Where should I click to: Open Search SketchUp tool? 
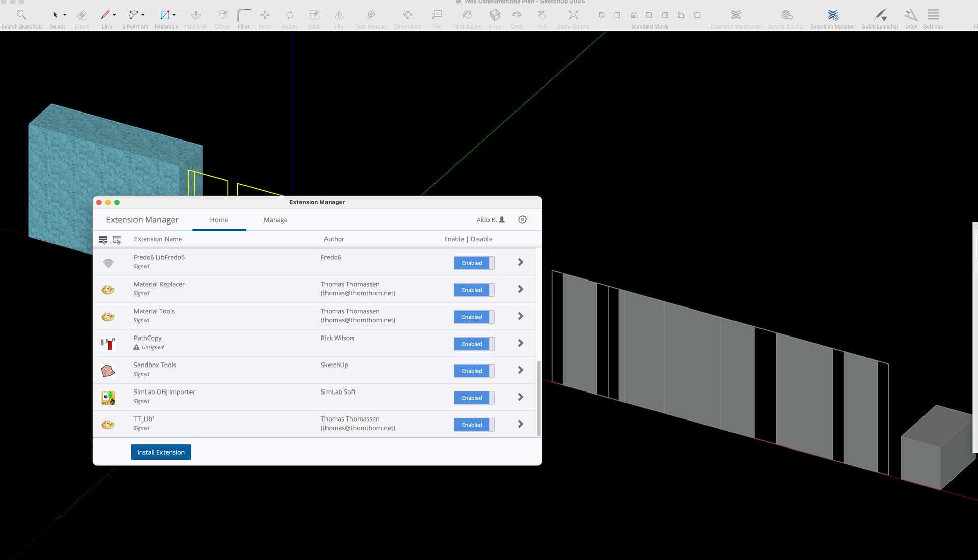(21, 15)
